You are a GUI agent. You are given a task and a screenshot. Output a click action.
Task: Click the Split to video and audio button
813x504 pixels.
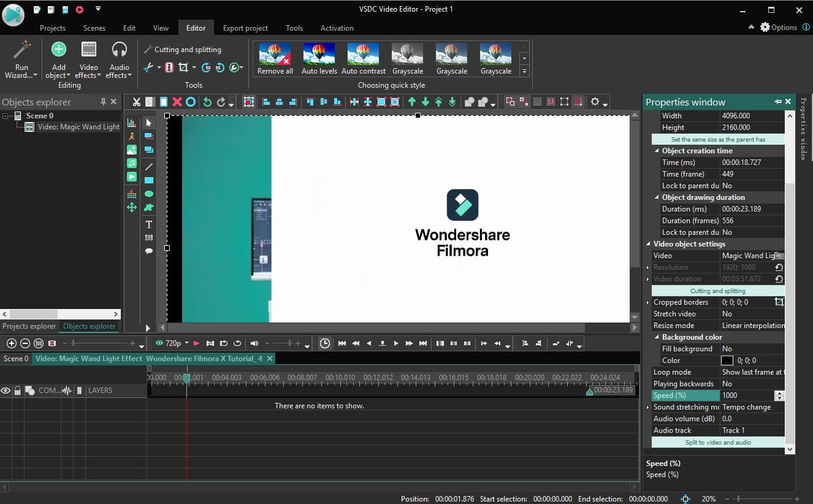(x=717, y=442)
